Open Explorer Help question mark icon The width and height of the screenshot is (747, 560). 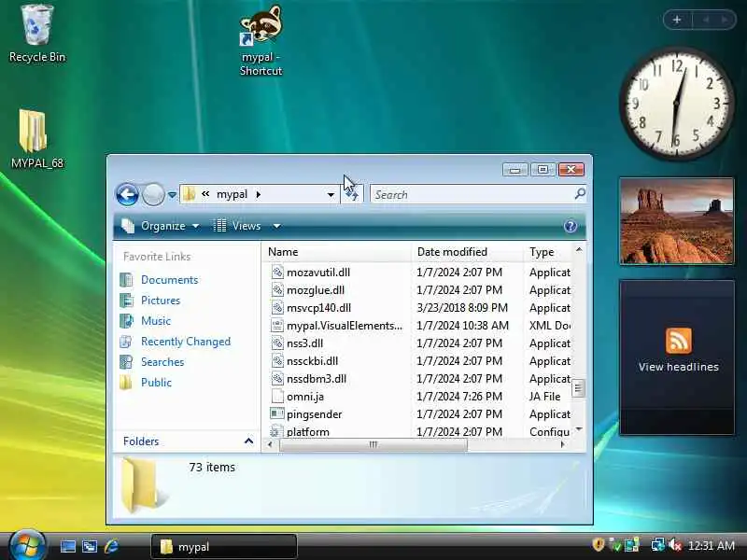pos(571,226)
